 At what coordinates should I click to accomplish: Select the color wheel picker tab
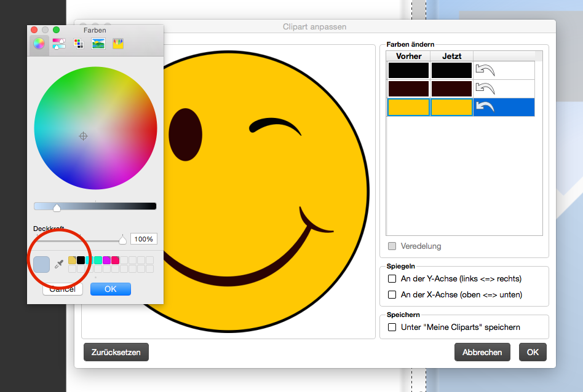(x=39, y=44)
